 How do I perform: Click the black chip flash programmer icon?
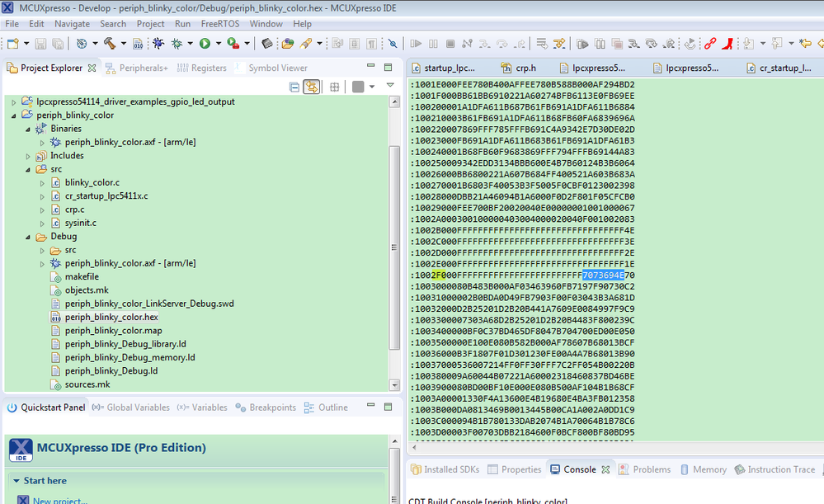click(x=267, y=44)
